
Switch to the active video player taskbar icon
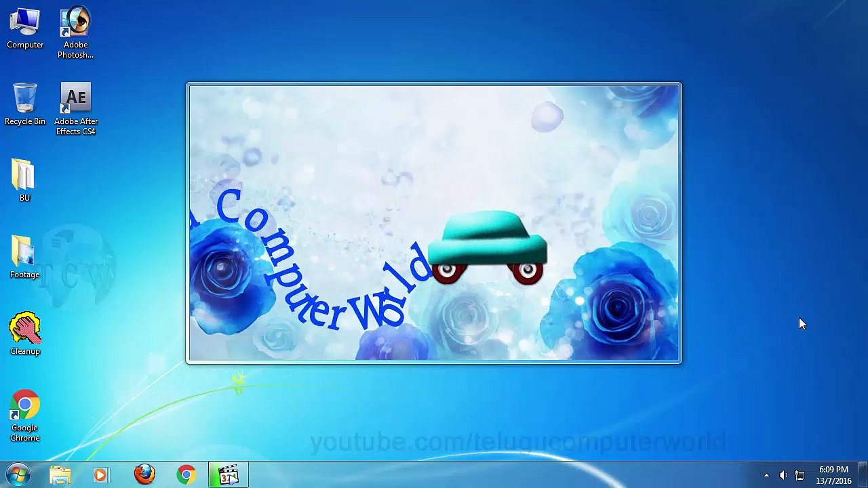pyautogui.click(x=229, y=474)
